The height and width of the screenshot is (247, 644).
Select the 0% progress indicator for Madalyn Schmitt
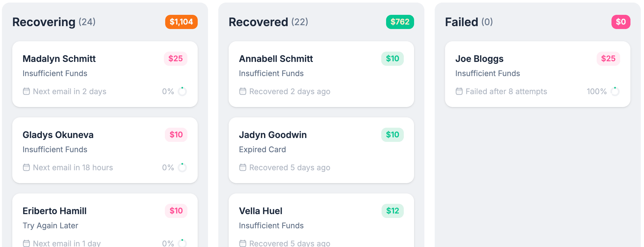pyautogui.click(x=182, y=91)
